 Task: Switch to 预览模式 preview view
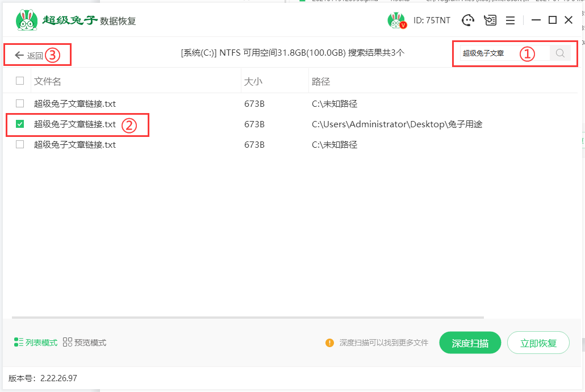pos(85,343)
